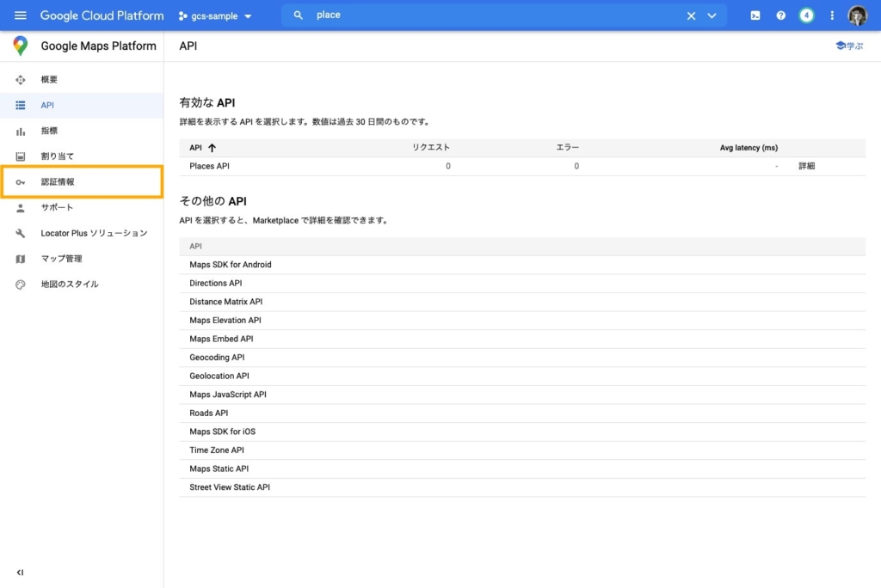Open the user account avatar

858,15
